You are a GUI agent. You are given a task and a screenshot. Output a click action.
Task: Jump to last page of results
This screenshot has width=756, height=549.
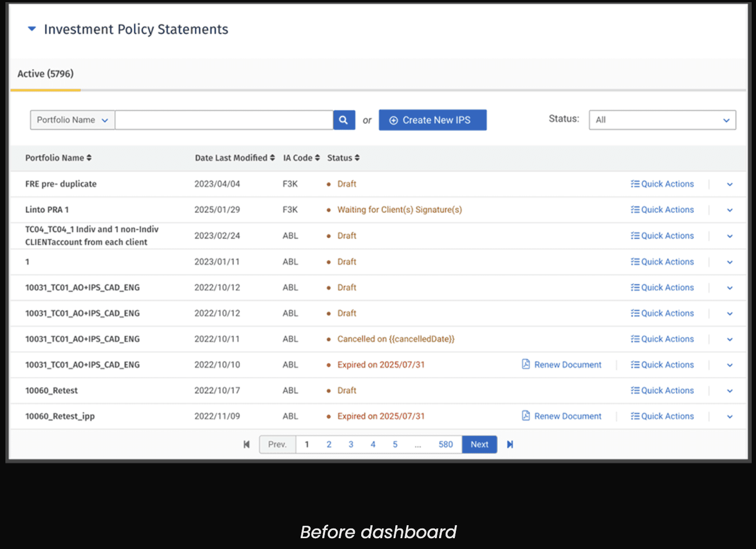(x=510, y=444)
